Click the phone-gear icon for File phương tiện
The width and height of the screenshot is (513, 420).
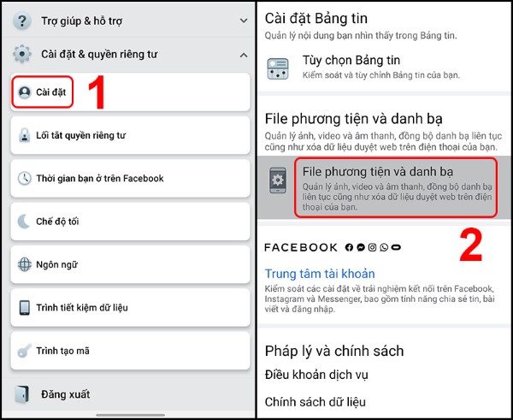coord(278,180)
